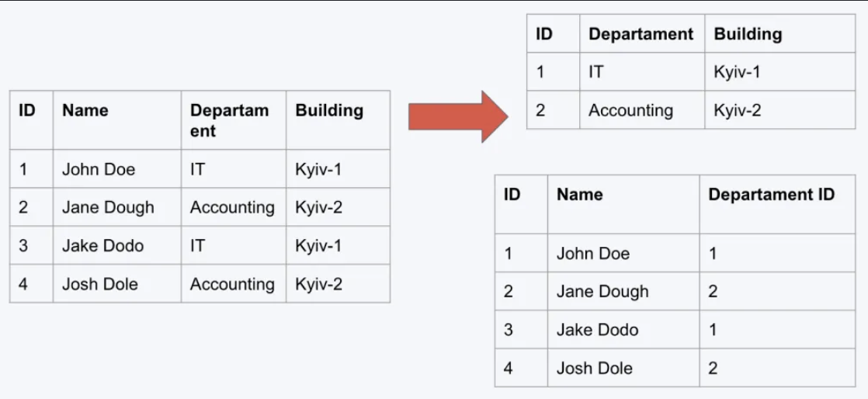
Task: Select the wrapped Departament header in the left table
Action: [229, 120]
